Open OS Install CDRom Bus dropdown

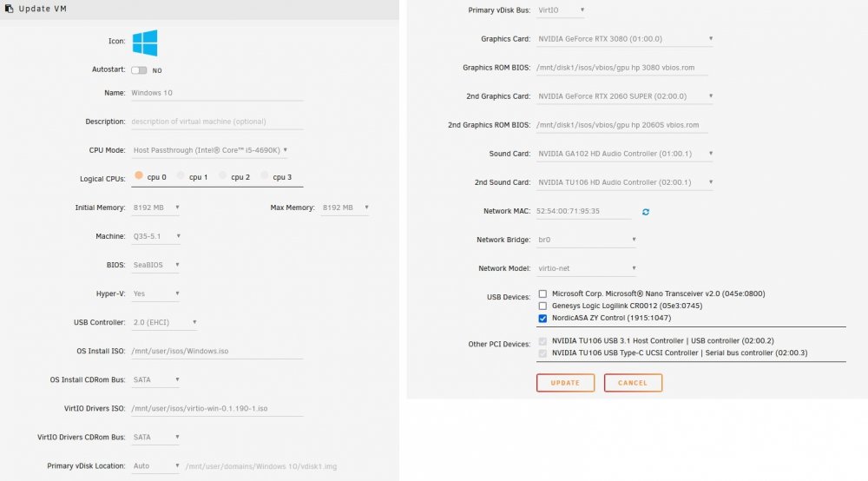155,379
